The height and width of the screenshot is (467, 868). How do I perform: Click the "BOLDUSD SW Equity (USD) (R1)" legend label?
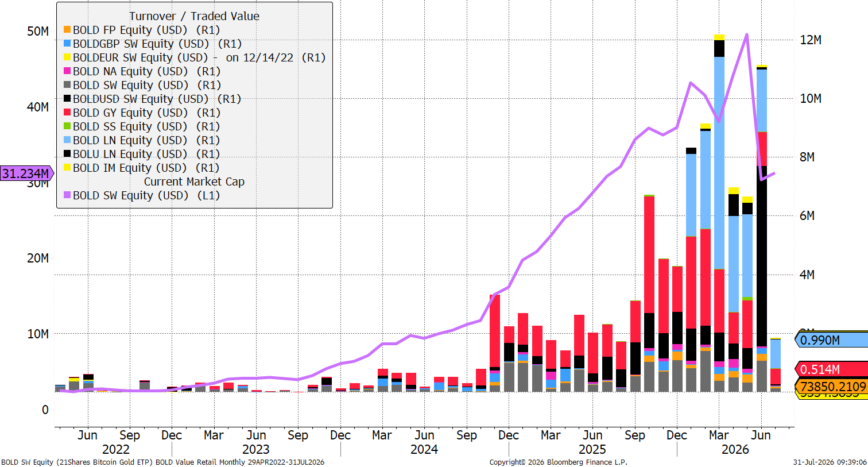[157, 99]
